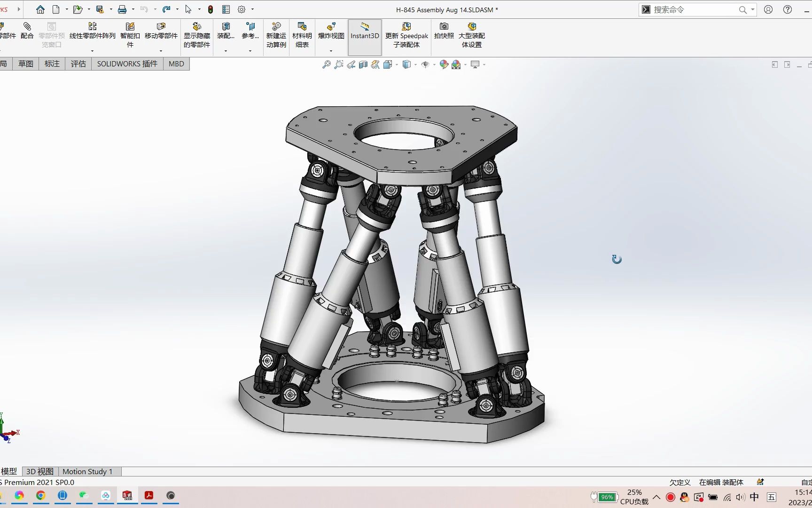Click the 更新Speedpak子装配体 button
Image resolution: width=812 pixels, height=508 pixels.
407,36
